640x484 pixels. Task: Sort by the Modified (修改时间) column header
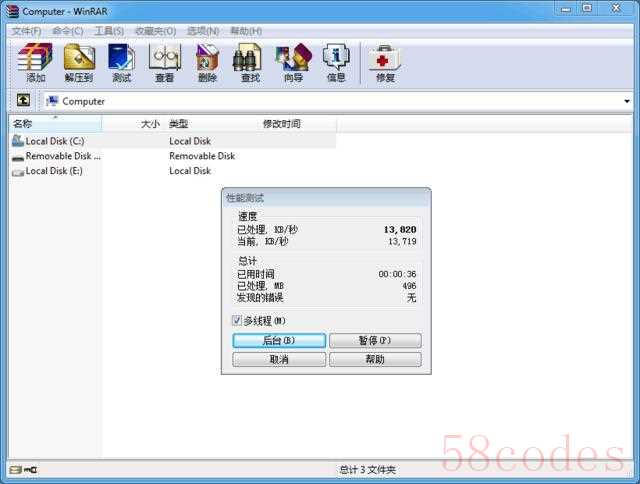(x=298, y=124)
